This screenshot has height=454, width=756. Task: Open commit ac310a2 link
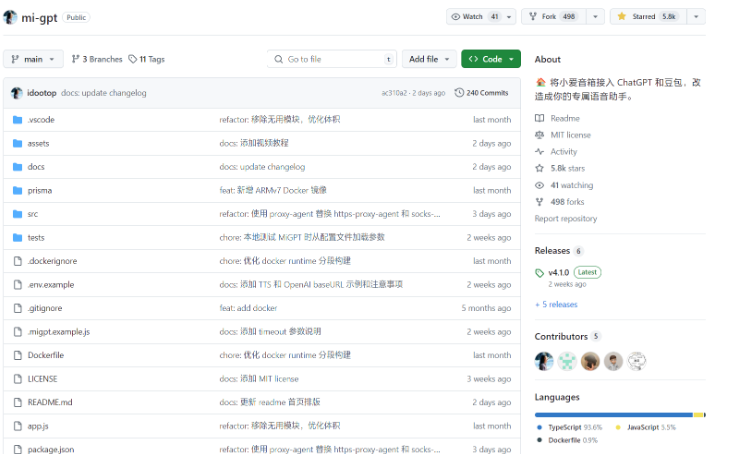394,93
